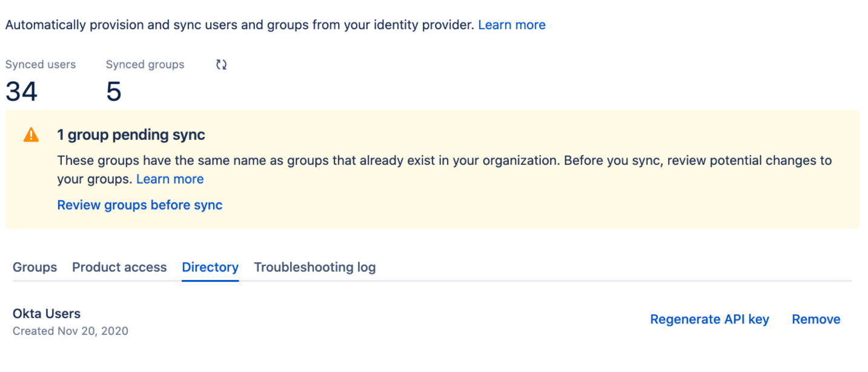868x372 pixels.
Task: Click the refresh sync icon
Action: (x=220, y=64)
